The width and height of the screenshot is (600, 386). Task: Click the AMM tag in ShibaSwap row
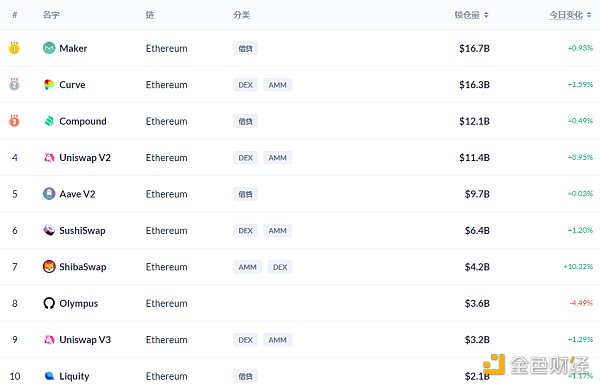click(x=248, y=267)
